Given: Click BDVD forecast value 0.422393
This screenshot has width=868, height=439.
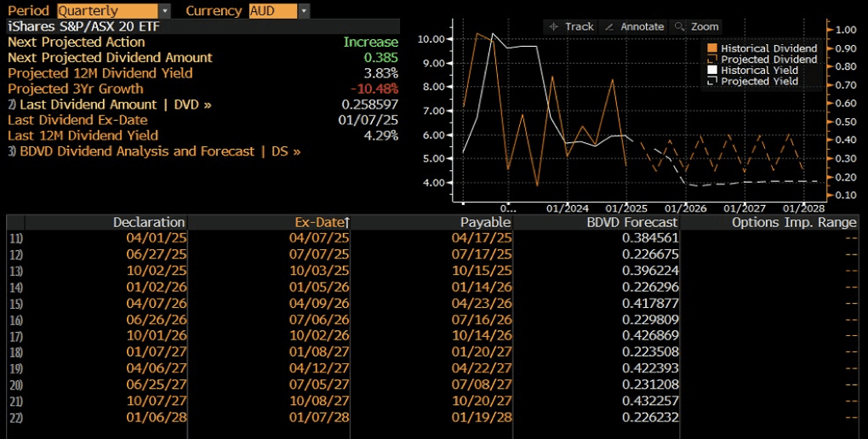Looking at the screenshot, I should [x=650, y=368].
